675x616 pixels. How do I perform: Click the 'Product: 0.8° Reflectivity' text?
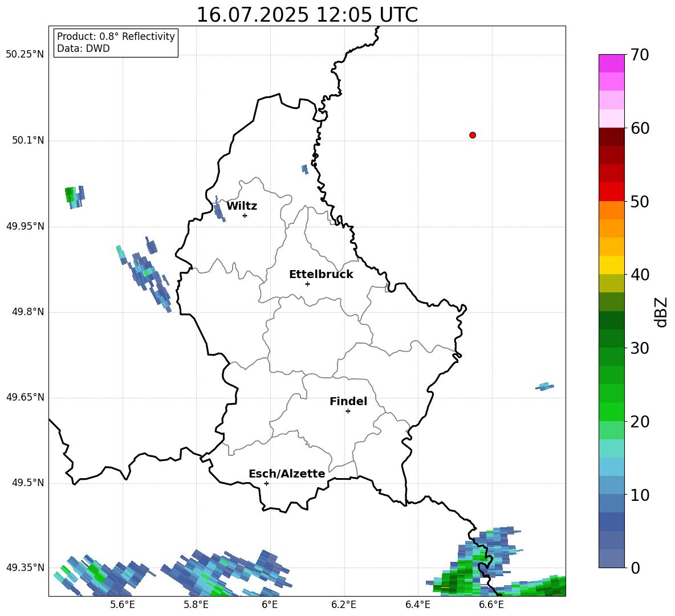[116, 36]
